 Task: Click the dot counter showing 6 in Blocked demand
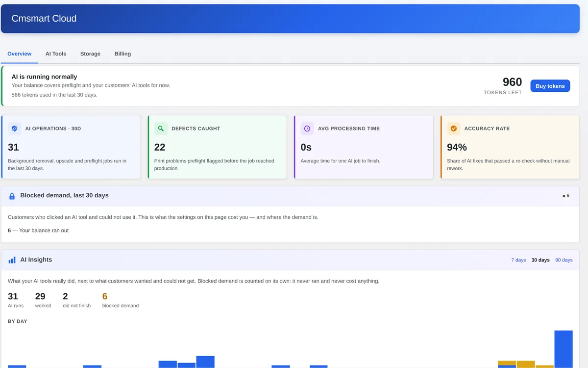pos(566,196)
